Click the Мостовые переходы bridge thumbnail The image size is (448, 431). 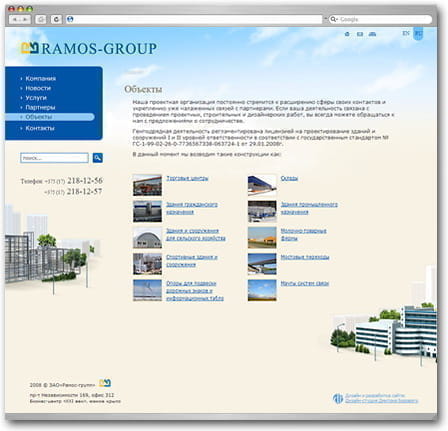coord(262,264)
